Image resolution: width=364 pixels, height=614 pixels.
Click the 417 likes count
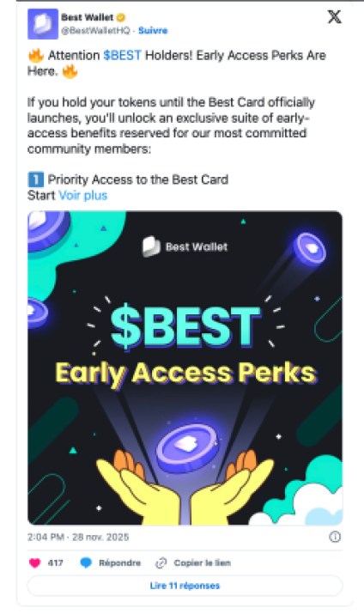click(55, 563)
